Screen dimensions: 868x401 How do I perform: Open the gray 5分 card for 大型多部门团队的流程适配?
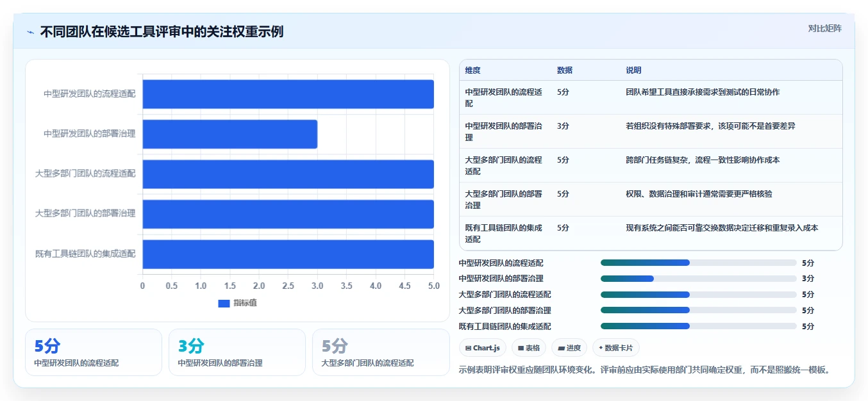tap(381, 352)
